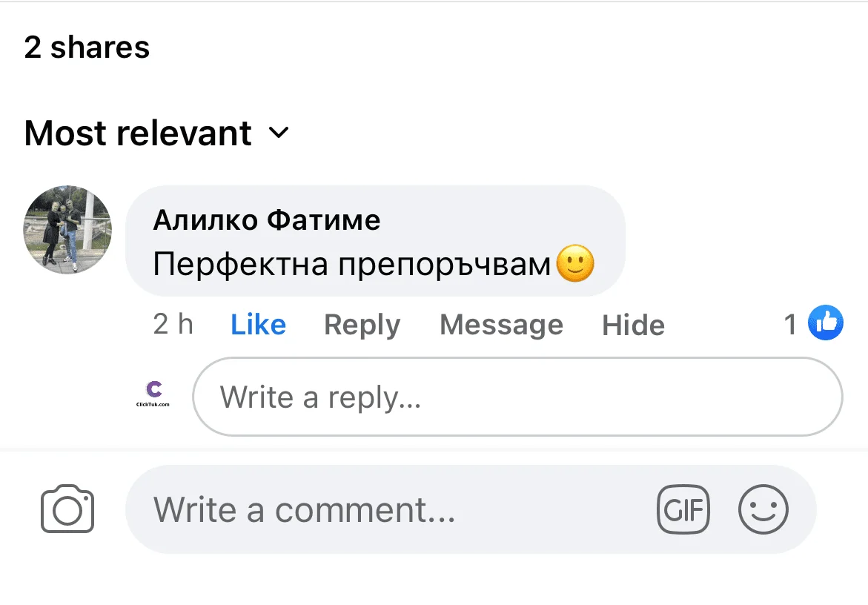Open the GIF picker
Image resolution: width=868 pixels, height=605 pixels.
tap(683, 510)
